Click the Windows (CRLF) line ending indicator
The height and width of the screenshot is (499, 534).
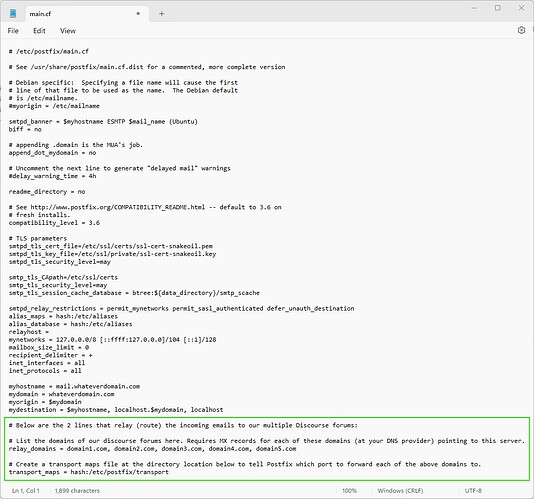[x=400, y=490]
